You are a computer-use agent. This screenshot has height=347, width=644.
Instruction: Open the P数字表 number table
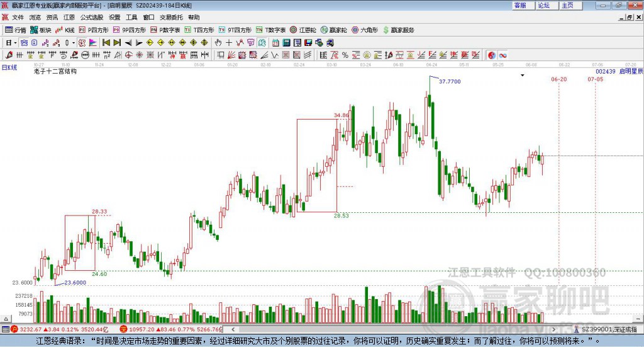[x=165, y=30]
